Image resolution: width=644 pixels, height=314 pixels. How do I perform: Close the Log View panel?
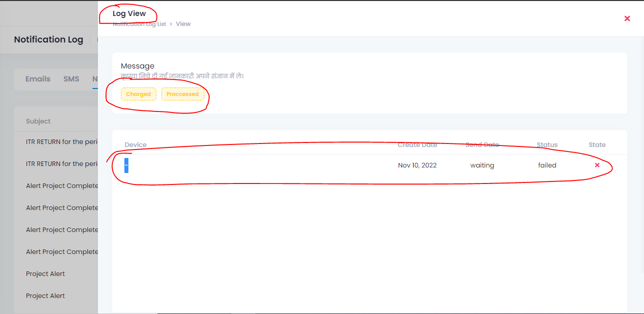point(627,18)
